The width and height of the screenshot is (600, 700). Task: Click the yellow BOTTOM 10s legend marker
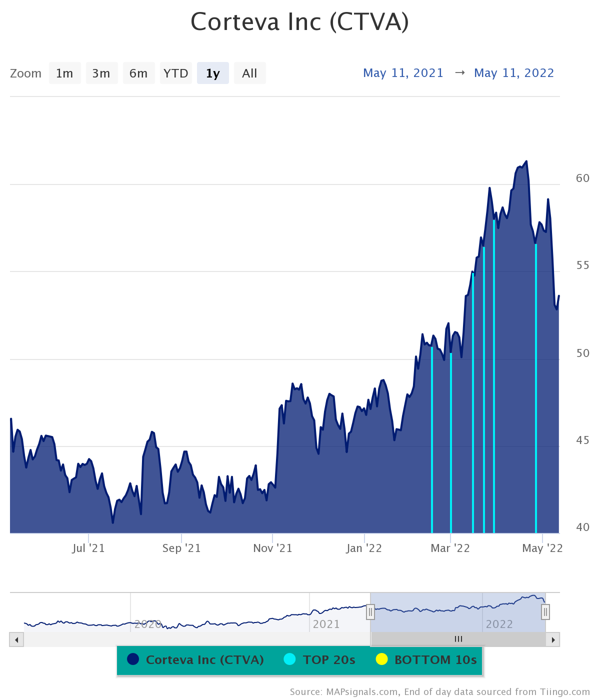pos(381,659)
